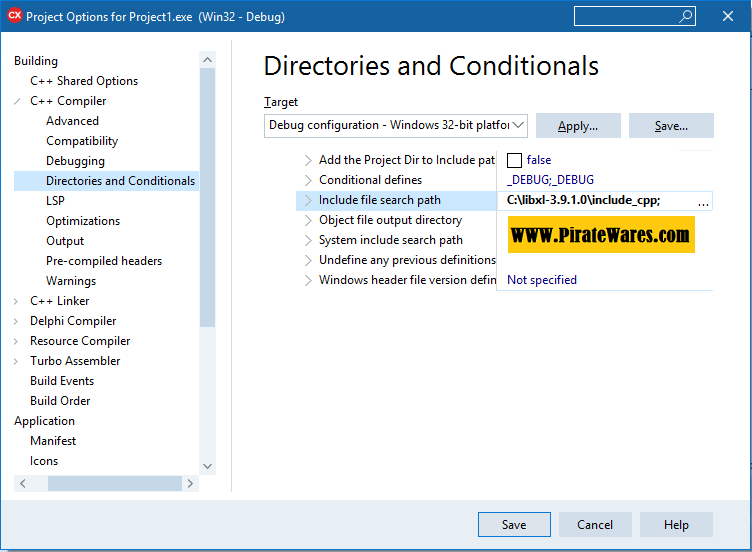Click the ellipsis button for include search path
The image size is (752, 552).
click(x=703, y=201)
